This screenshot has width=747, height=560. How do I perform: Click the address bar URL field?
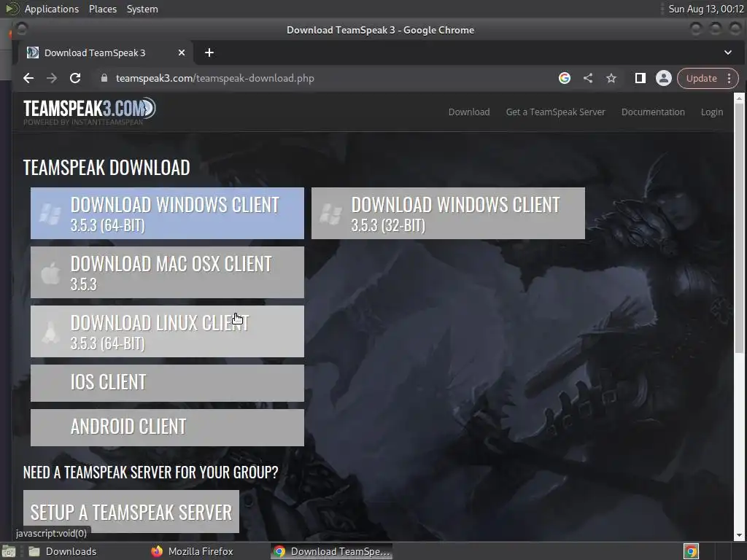pyautogui.click(x=324, y=78)
